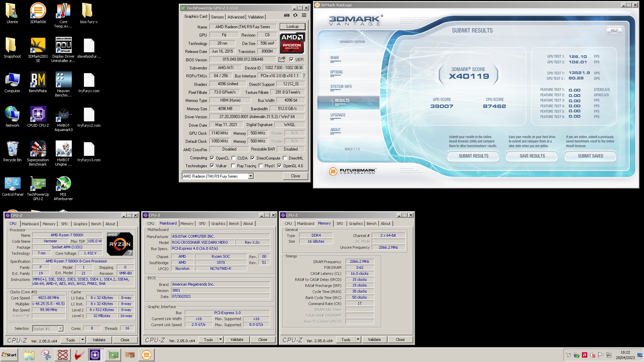Viewport: 644px width, 362px height.
Task: Select Display Driver Uninstaller desktop icon
Action: click(63, 50)
